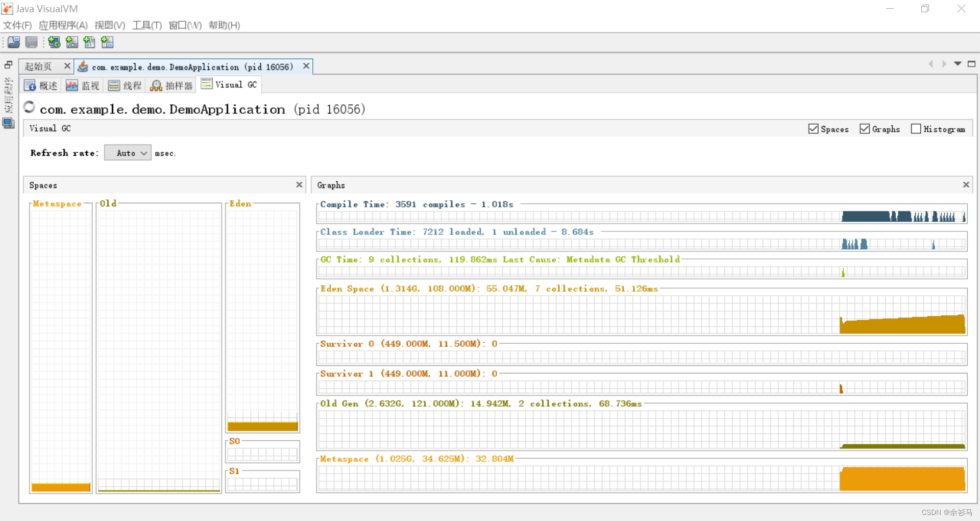
Task: Open the tab list dropdown arrow
Action: (957, 64)
